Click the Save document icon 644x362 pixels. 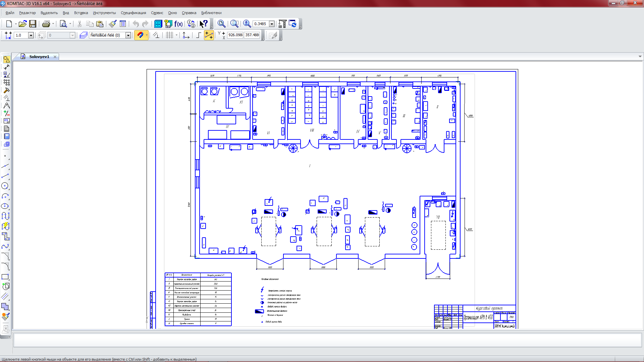[33, 24]
